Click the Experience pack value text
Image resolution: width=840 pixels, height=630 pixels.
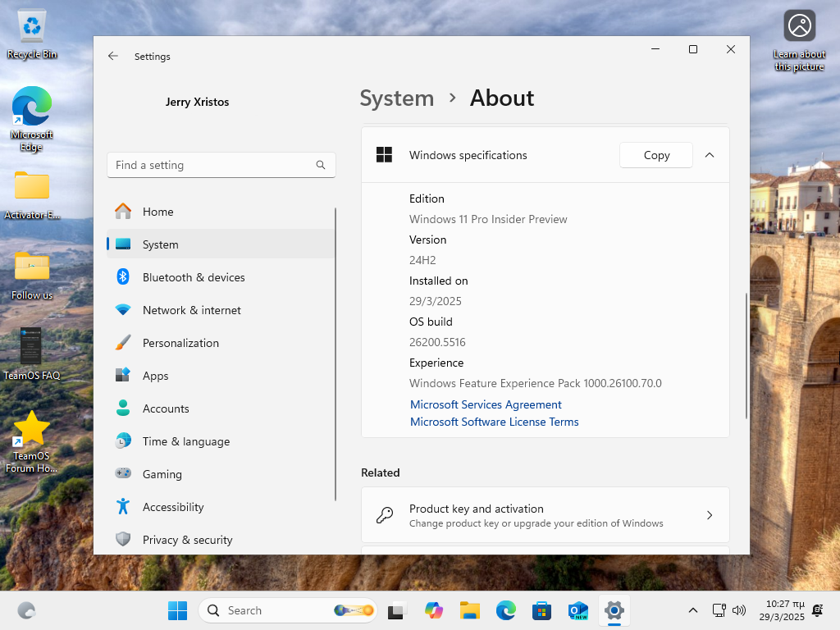(535, 383)
